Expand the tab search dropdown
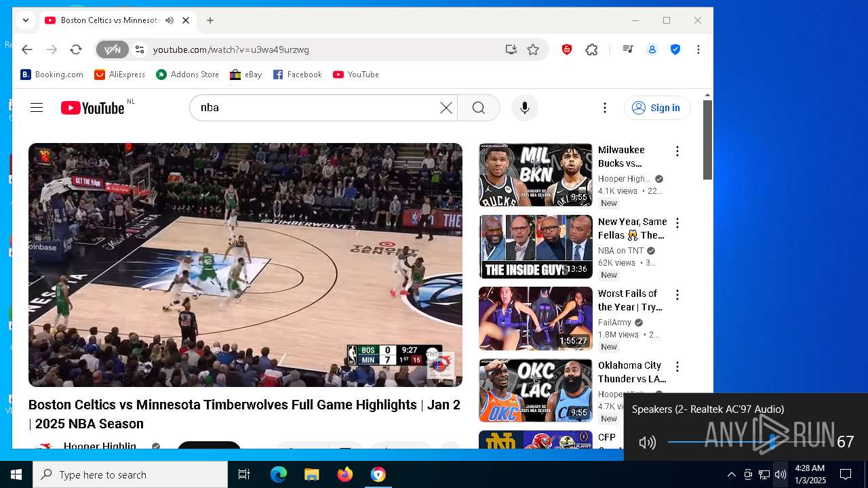Viewport: 868px width, 488px height. click(25, 20)
